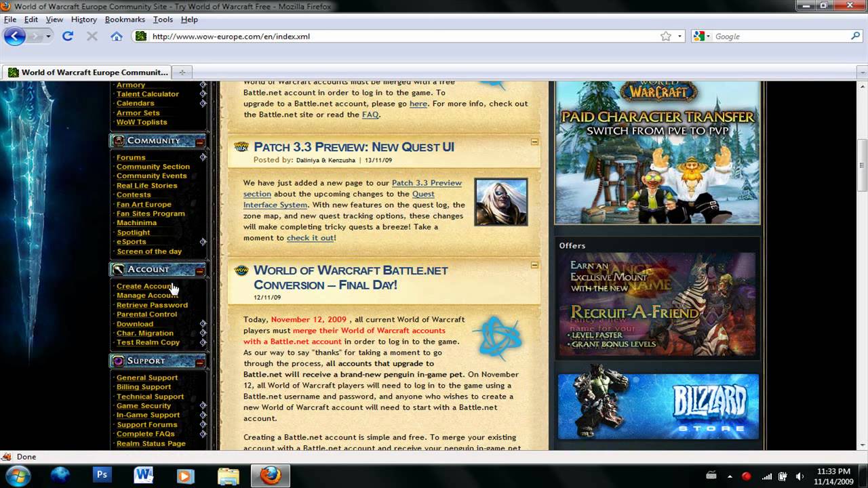The width and height of the screenshot is (868, 488).
Task: Click the search magnifier icon in Google box
Action: 856,36
